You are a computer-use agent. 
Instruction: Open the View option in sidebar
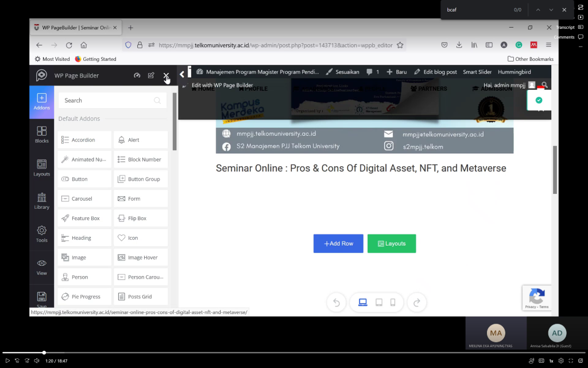tap(41, 267)
